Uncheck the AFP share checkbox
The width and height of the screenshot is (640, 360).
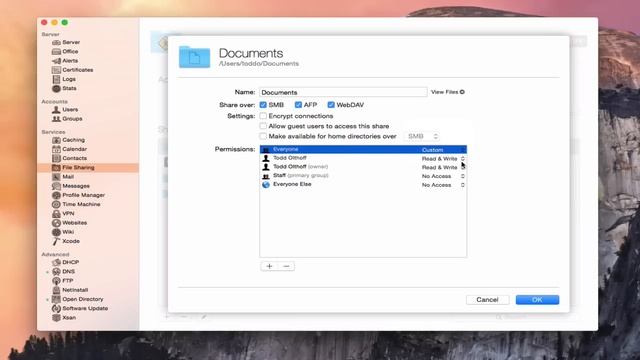point(298,105)
